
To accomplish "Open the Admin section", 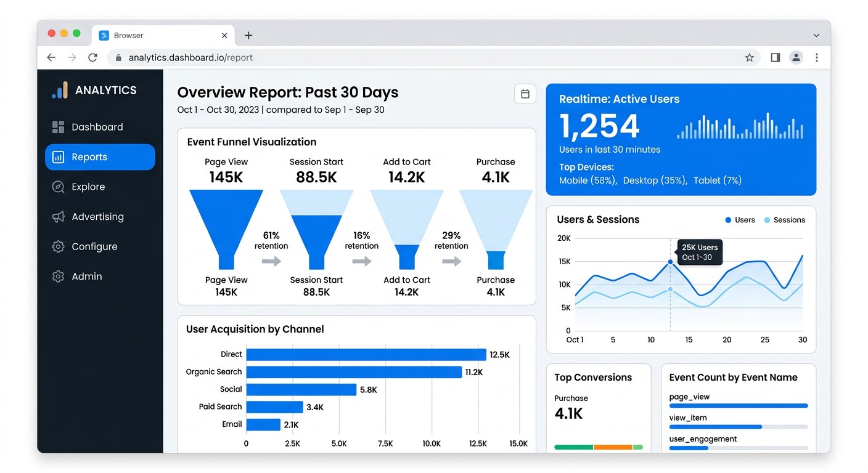I will pos(100,277).
